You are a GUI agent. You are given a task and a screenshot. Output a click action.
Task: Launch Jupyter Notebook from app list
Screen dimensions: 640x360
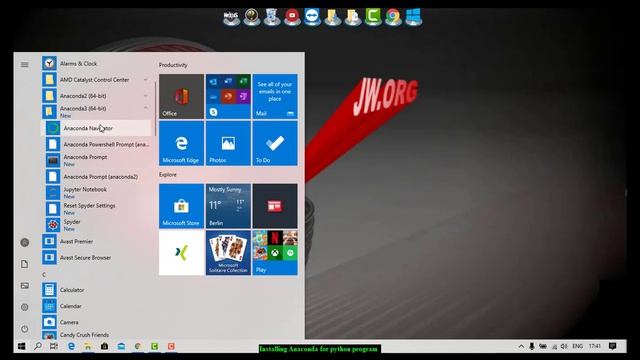coord(97,192)
